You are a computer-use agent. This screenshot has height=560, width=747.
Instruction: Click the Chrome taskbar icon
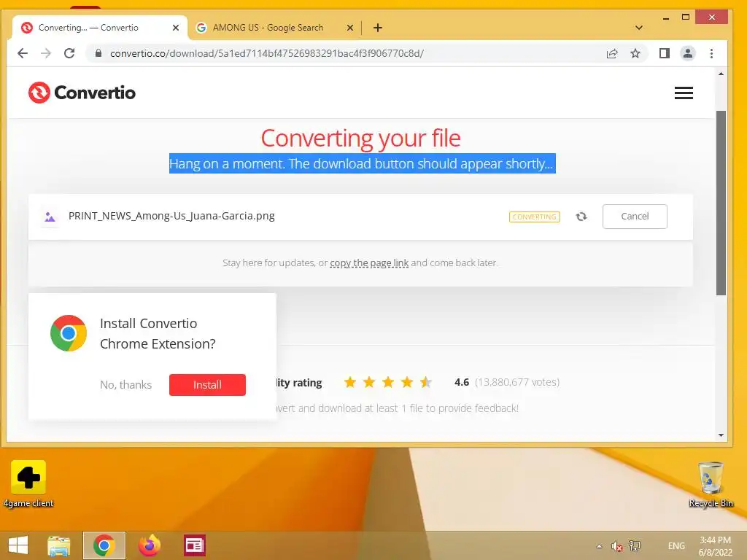coord(104,545)
